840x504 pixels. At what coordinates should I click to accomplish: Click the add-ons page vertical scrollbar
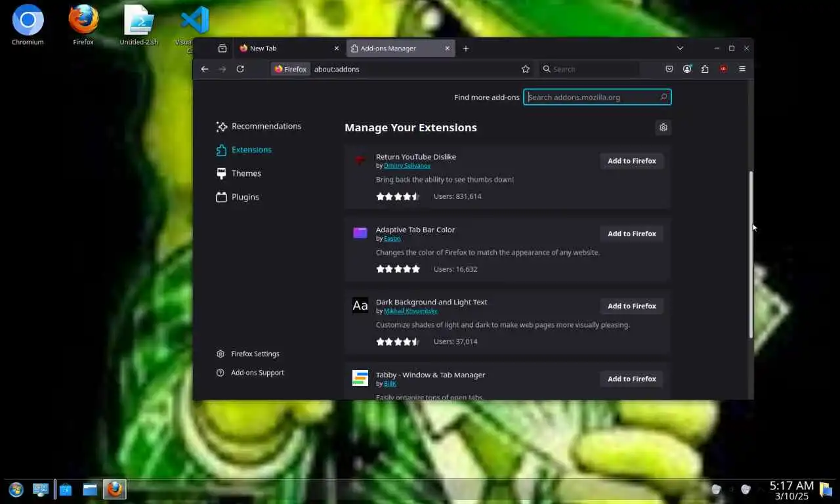[x=751, y=255]
